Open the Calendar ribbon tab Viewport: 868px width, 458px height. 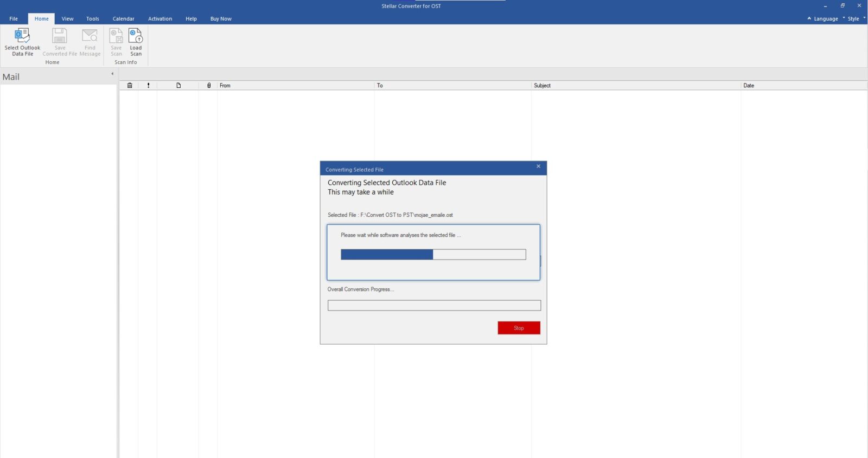(x=123, y=18)
